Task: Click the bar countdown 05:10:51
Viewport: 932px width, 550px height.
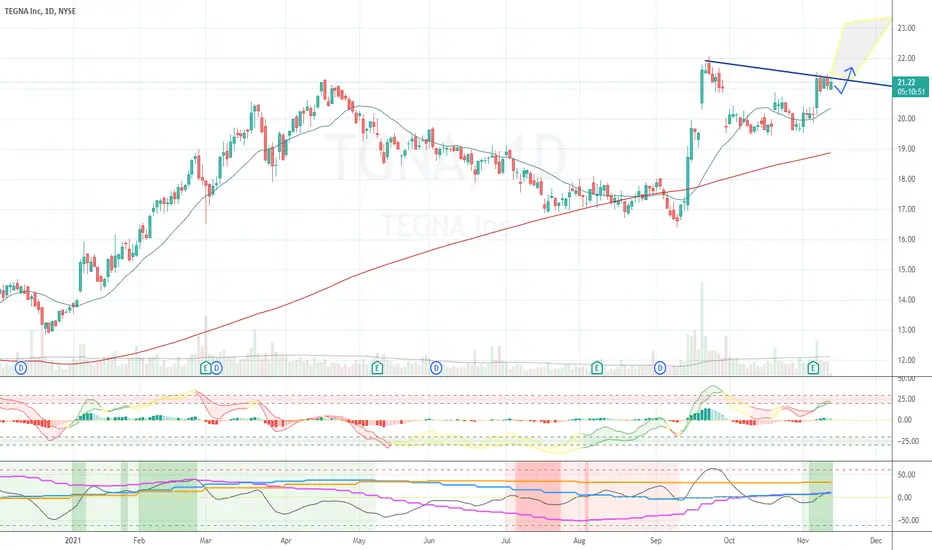Action: pyautogui.click(x=911, y=92)
